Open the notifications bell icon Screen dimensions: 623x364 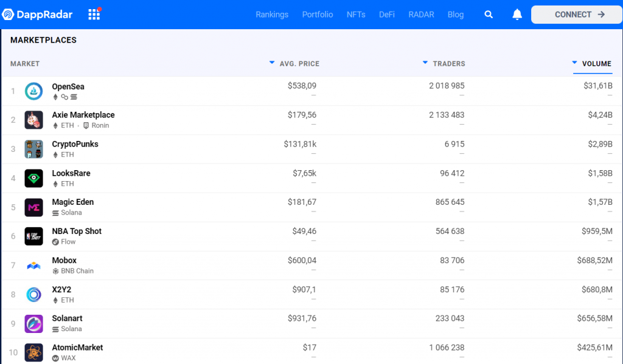click(x=517, y=15)
